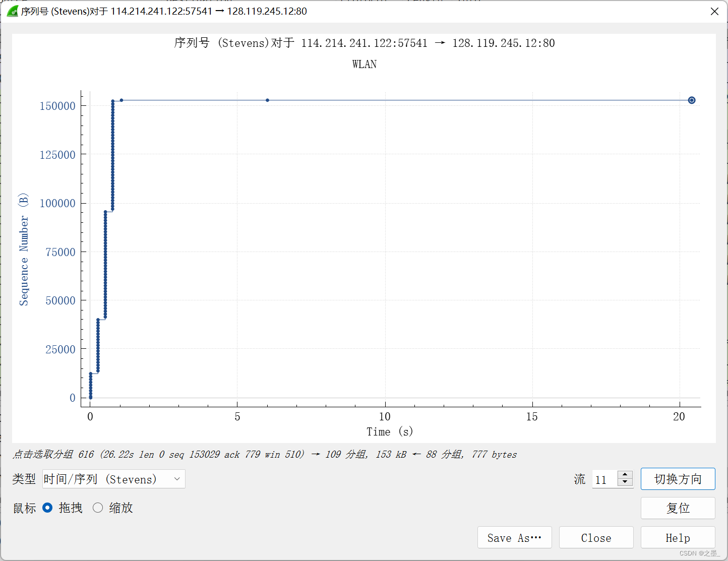Select the 缩放 (zoom) mouse radio button
Screen dimensions: 728x561
coord(98,508)
